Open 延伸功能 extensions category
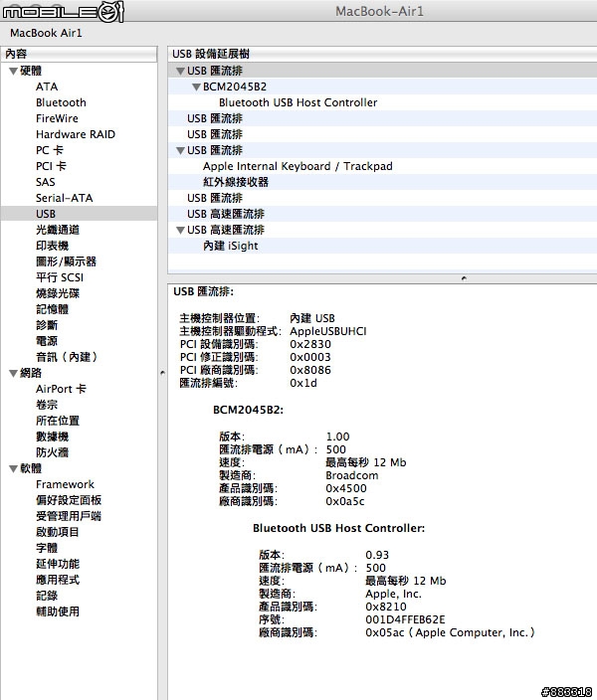This screenshot has height=700, width=597. pyautogui.click(x=58, y=564)
